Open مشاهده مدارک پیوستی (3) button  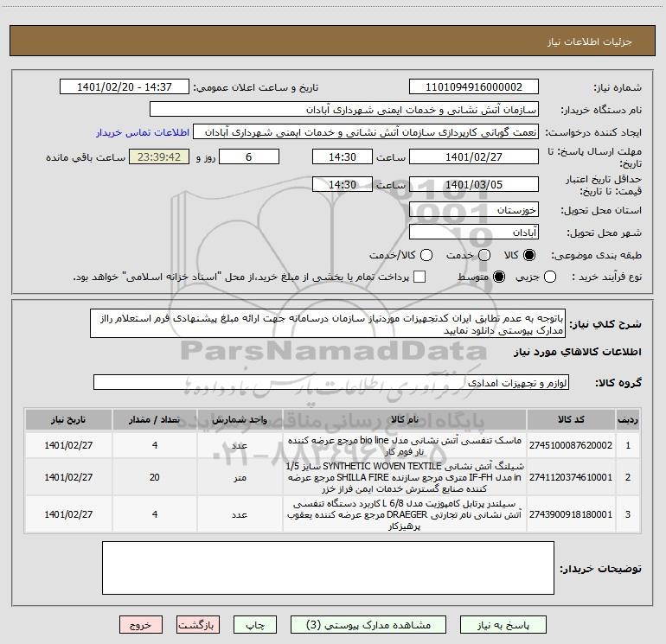point(368,625)
